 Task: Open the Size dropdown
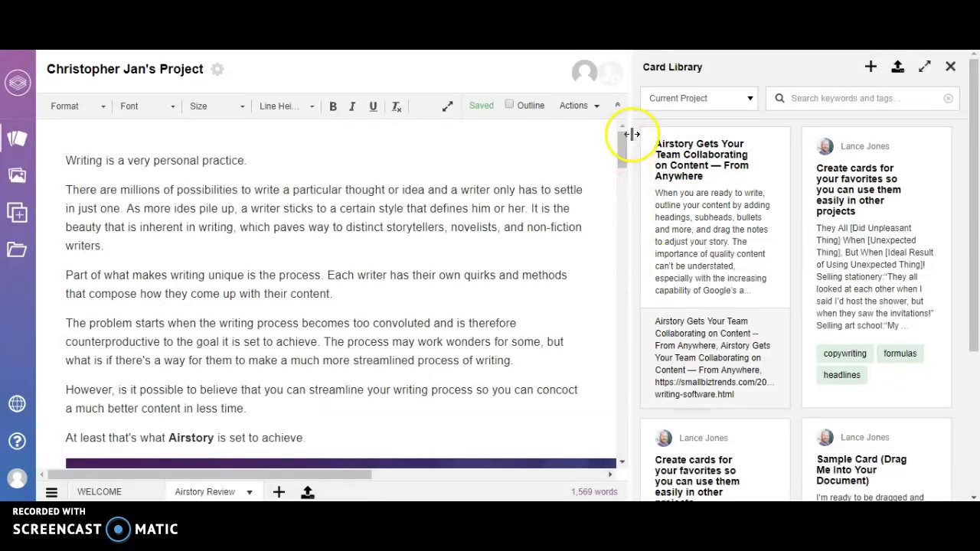click(217, 106)
